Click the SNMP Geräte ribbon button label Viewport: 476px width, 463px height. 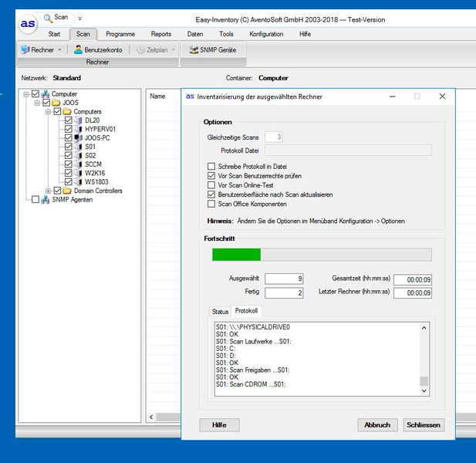(x=218, y=50)
